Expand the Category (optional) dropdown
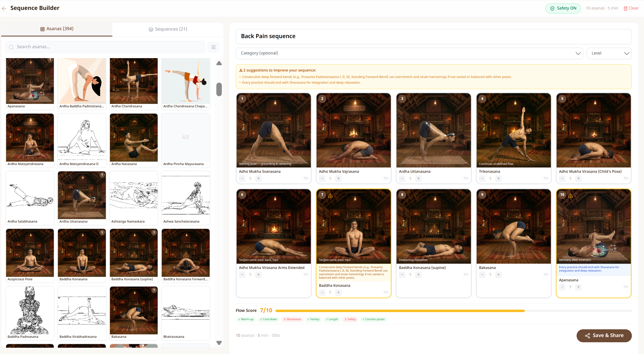This screenshot has height=354, width=644. [x=409, y=53]
